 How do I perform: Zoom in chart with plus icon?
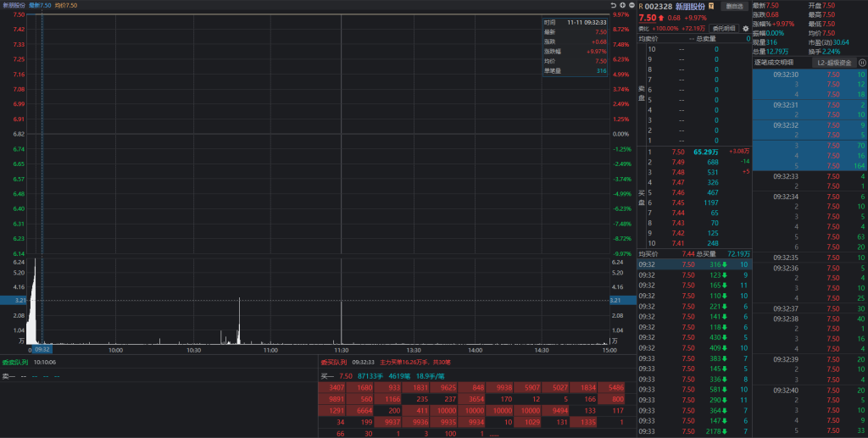(622, 5)
